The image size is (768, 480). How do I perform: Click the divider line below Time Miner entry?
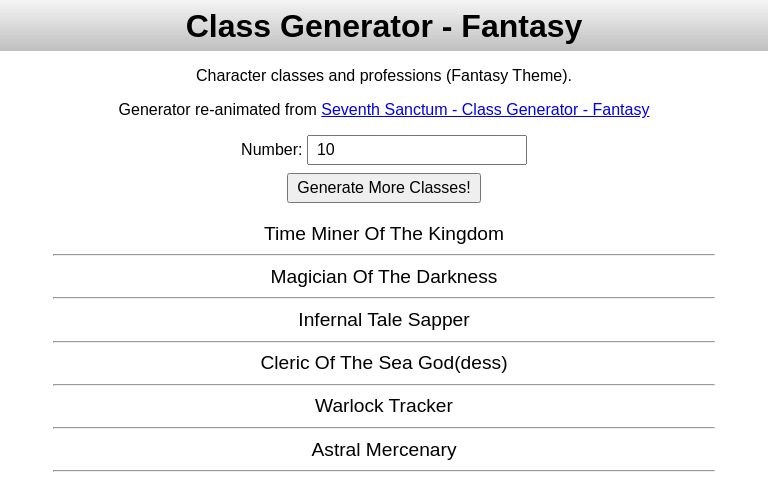[x=384, y=255]
